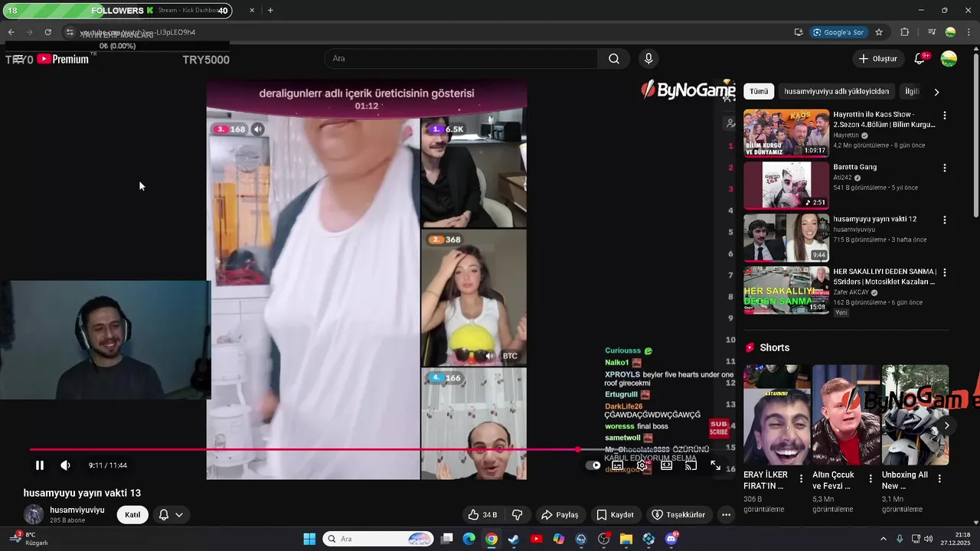The width and height of the screenshot is (980, 551).
Task: Click the Katıl join button
Action: (132, 514)
